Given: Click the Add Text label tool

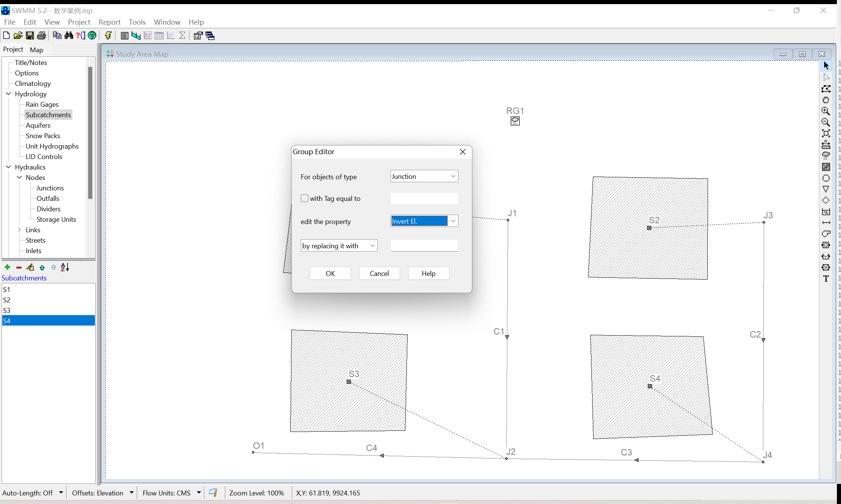Looking at the screenshot, I should coord(826,279).
